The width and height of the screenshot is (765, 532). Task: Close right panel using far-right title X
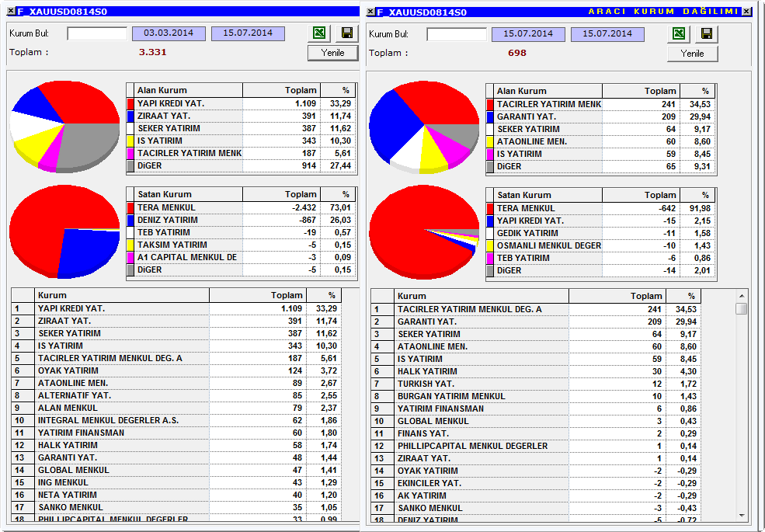pos(746,11)
